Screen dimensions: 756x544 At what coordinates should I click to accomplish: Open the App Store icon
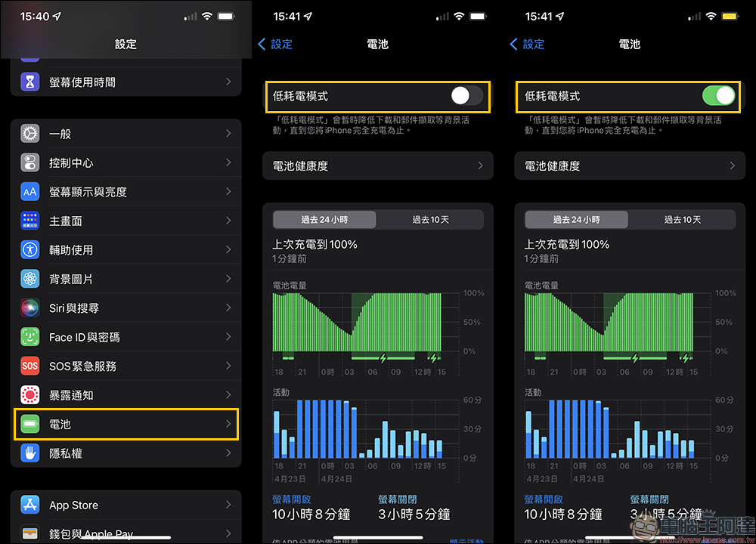point(30,505)
